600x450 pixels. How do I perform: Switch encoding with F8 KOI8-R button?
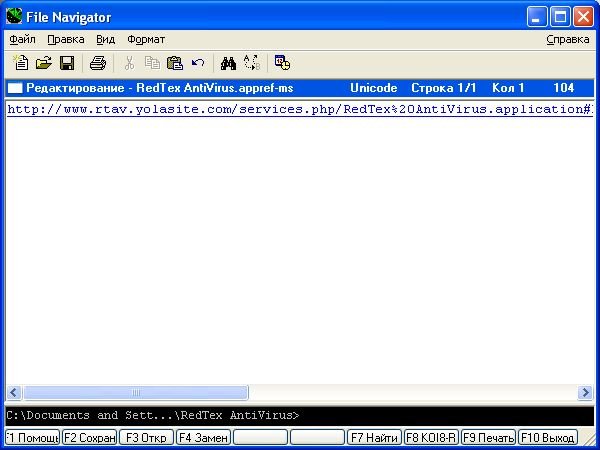[431, 437]
